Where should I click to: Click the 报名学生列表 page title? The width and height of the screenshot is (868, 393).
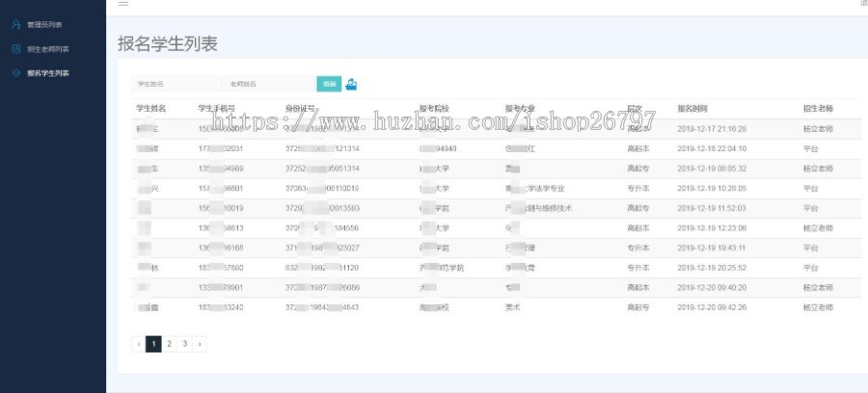167,44
